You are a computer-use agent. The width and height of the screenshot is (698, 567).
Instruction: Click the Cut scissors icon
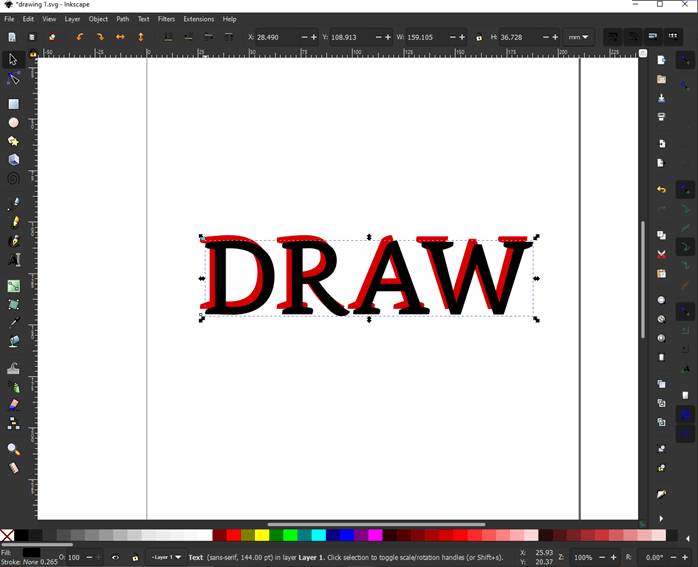coord(661,255)
